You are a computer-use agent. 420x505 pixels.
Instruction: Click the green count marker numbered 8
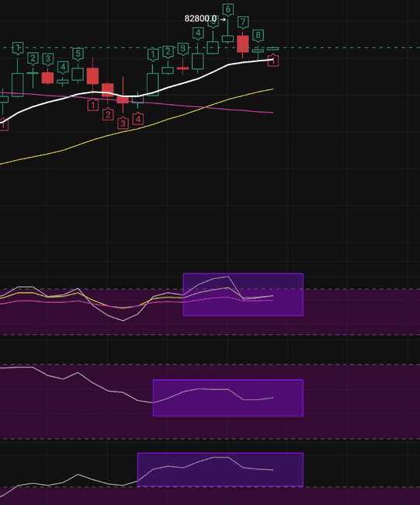(258, 35)
